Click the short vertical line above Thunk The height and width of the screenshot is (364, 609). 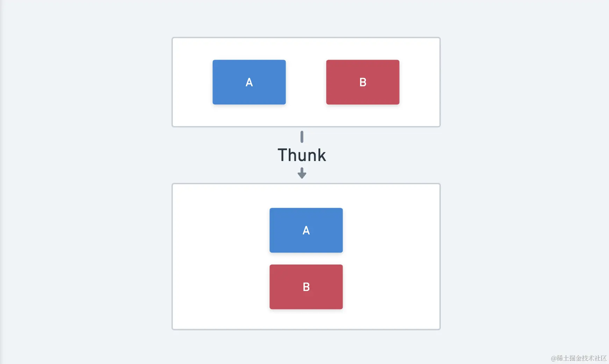(x=302, y=137)
